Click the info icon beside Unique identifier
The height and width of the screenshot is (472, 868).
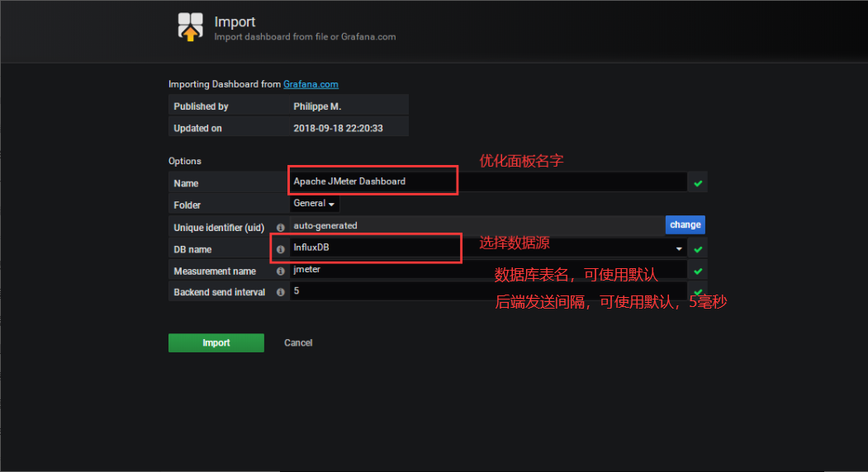(x=281, y=228)
